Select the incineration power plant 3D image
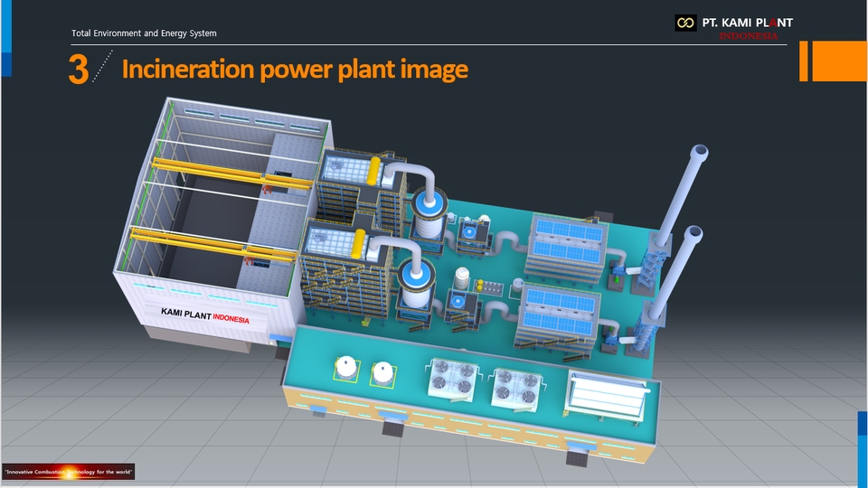The image size is (868, 488). [x=410, y=282]
